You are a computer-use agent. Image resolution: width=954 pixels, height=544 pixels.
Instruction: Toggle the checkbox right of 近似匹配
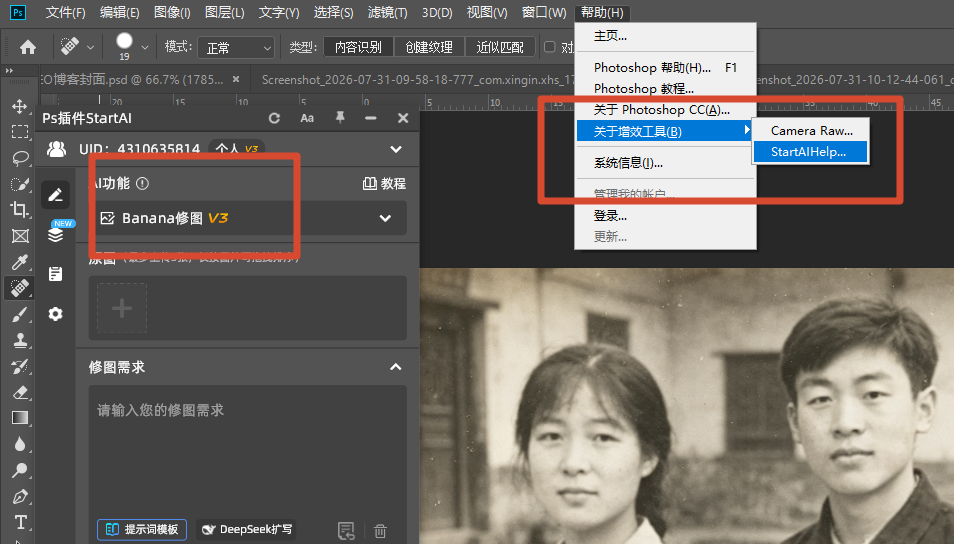point(549,47)
